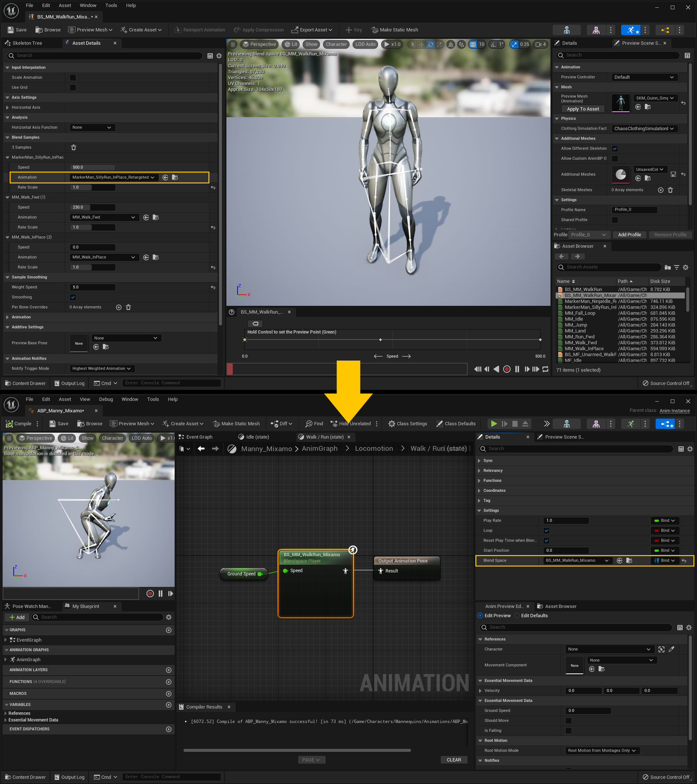The height and width of the screenshot is (784, 697).
Task: Click the middle sample point on blend space axis
Action: (x=380, y=340)
